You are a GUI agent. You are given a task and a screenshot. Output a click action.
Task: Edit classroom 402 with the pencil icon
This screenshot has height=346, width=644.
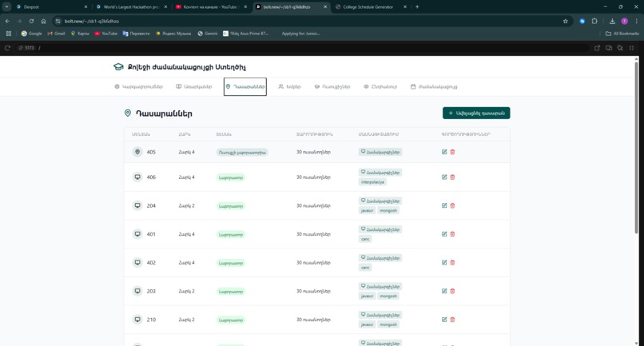pyautogui.click(x=444, y=263)
